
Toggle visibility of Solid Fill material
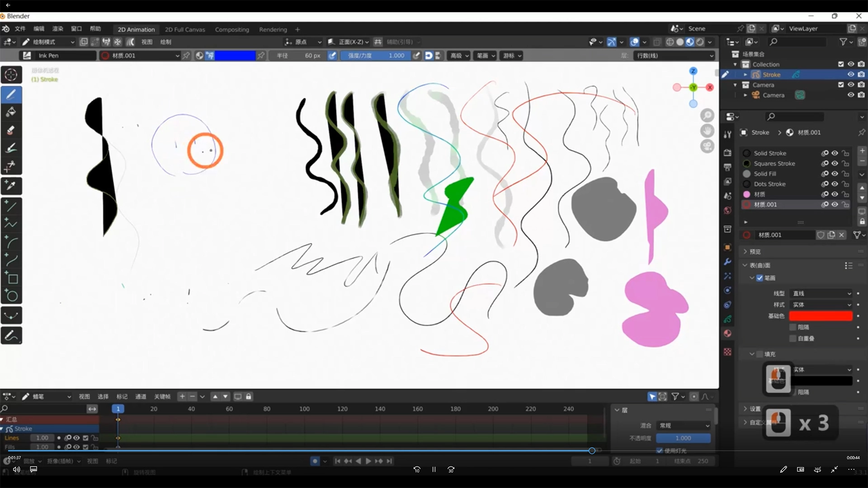835,174
